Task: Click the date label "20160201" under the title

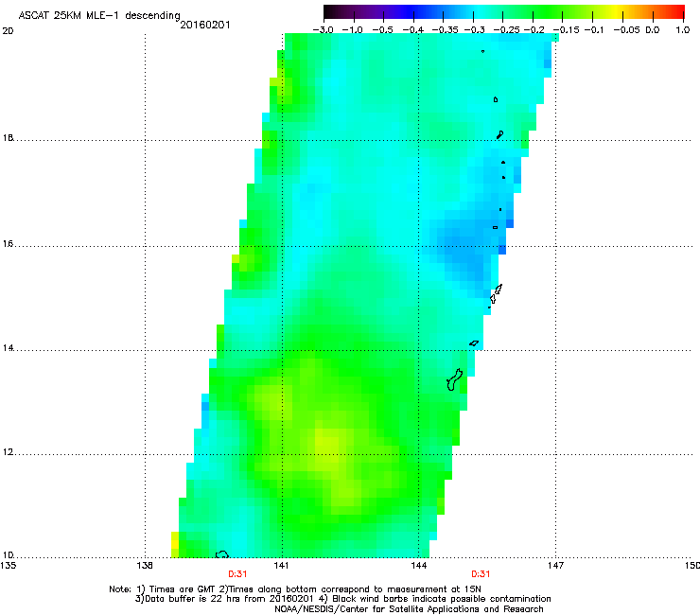Action: tap(205, 25)
